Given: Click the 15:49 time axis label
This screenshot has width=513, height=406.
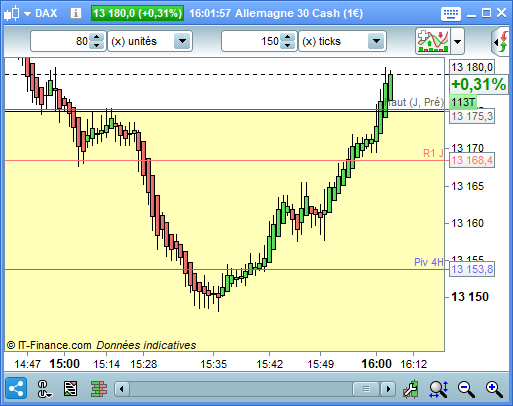Looking at the screenshot, I should [x=320, y=364].
